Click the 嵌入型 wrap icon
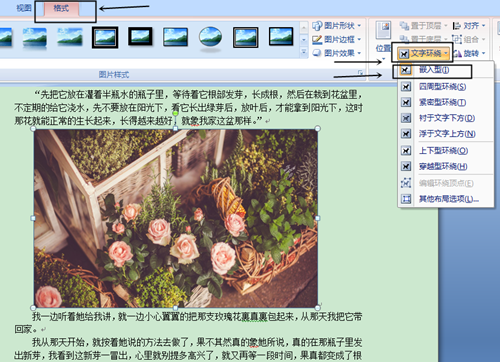 pos(406,70)
